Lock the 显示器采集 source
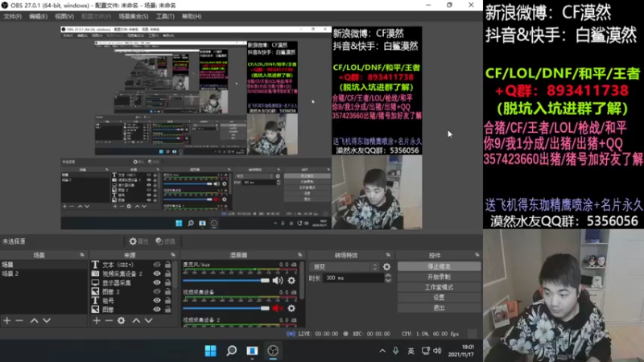This screenshot has height=362, width=644. [x=168, y=283]
